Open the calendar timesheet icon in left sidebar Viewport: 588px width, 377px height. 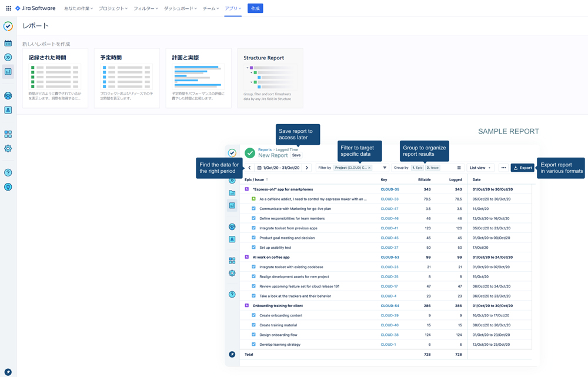pyautogui.click(x=8, y=43)
